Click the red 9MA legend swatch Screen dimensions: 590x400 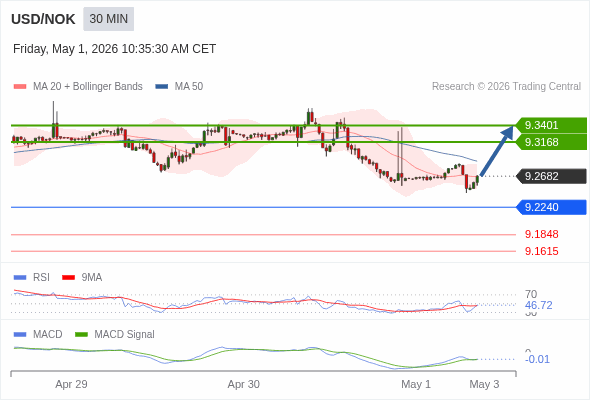coord(68,278)
